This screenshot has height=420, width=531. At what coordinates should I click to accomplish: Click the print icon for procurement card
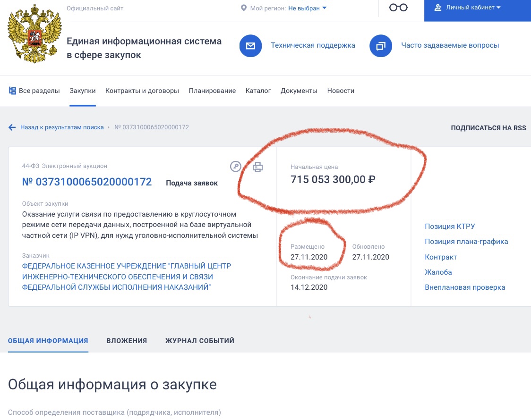coord(258,167)
